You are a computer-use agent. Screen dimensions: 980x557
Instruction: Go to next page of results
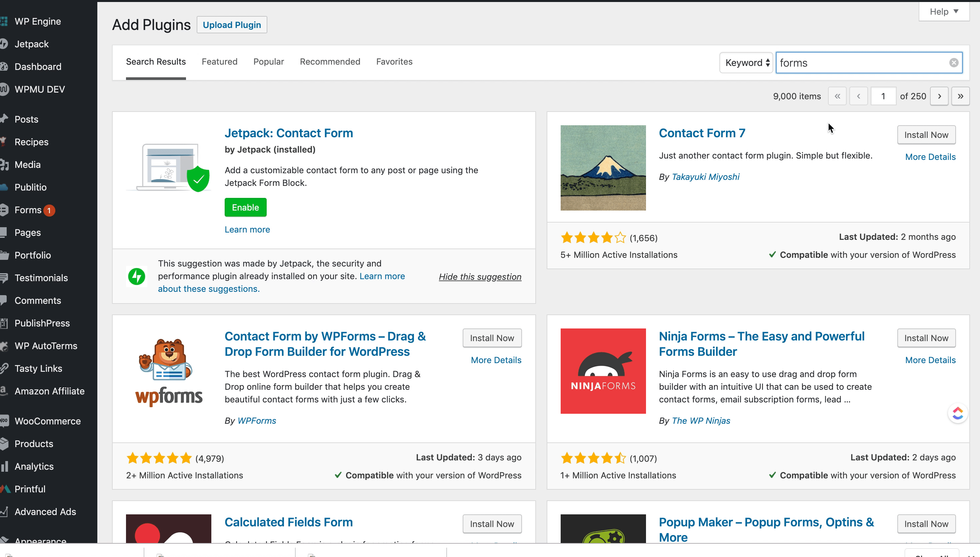pos(939,96)
